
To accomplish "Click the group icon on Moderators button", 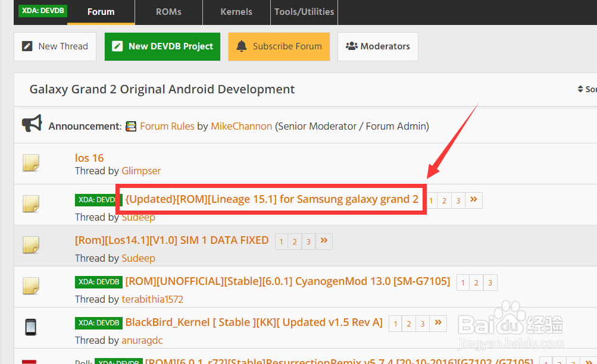I will [x=351, y=46].
